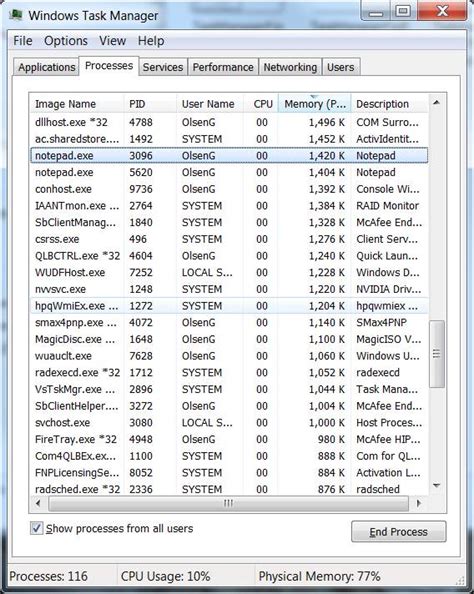The height and width of the screenshot is (594, 474).
Task: Select notepad.exe with PID 5620
Action: (229, 172)
